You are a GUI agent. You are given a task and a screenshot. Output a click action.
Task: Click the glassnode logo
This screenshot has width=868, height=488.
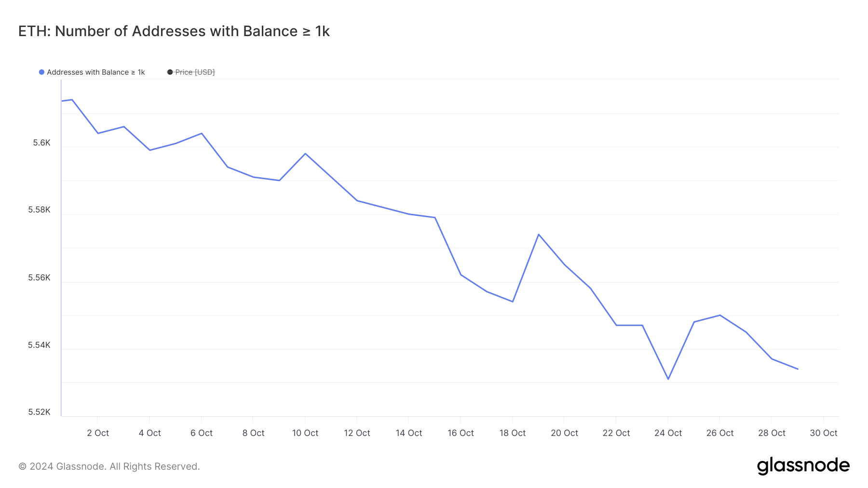click(803, 466)
